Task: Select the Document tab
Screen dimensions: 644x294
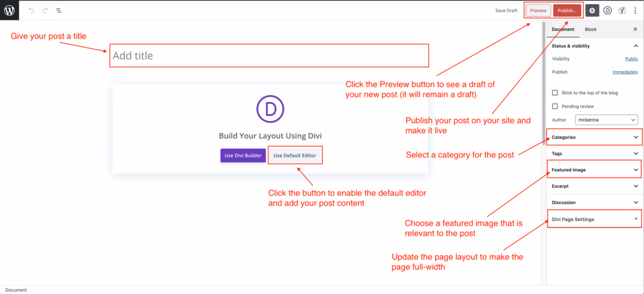Action: [x=563, y=30]
